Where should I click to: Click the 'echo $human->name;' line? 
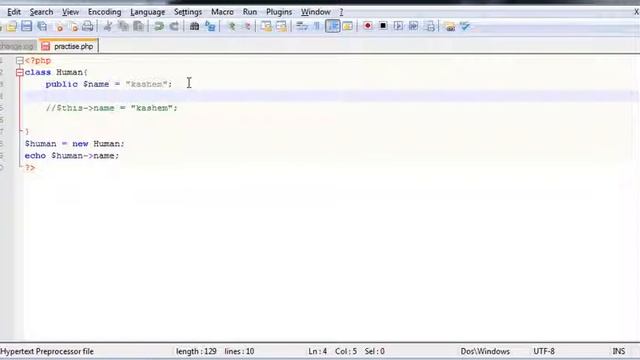[72, 156]
